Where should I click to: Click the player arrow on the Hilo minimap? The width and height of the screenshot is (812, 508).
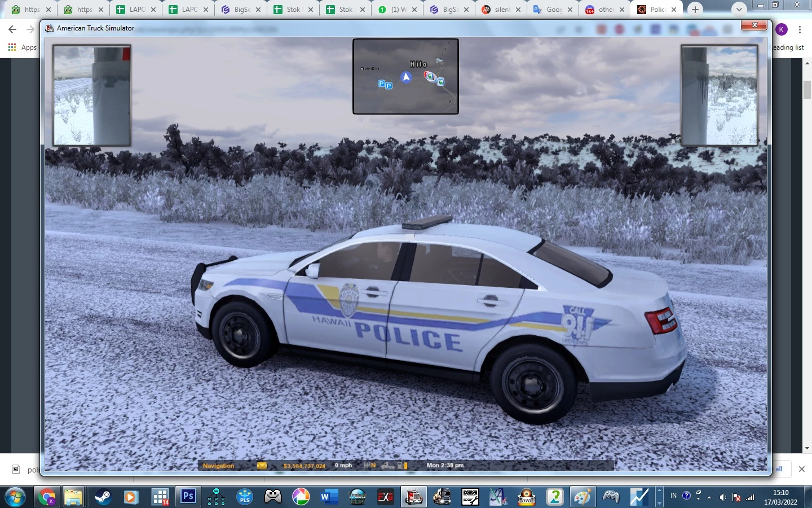[x=405, y=77]
